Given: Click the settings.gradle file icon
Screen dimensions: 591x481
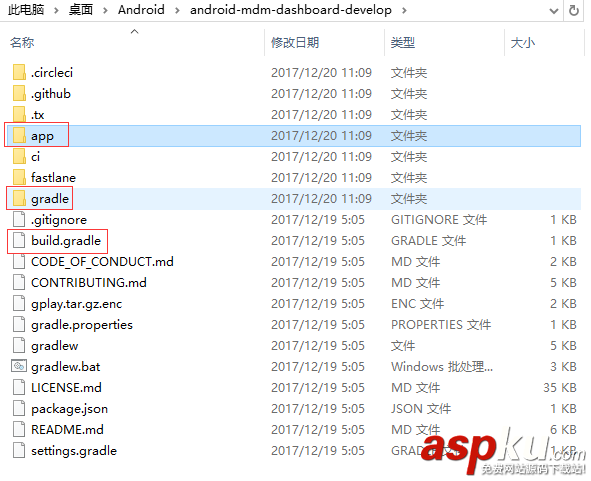Looking at the screenshot, I should click(x=19, y=450).
